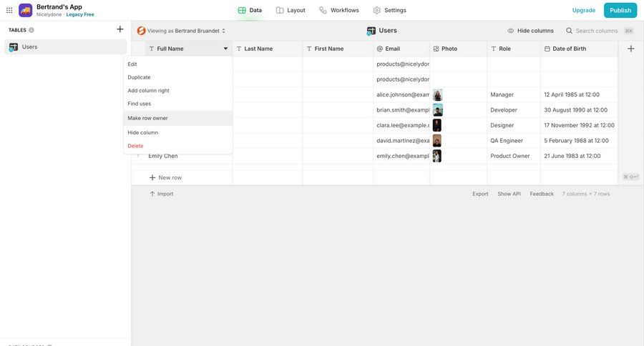Click the First Name text type icon
The width and height of the screenshot is (644, 346).
[x=309, y=49]
